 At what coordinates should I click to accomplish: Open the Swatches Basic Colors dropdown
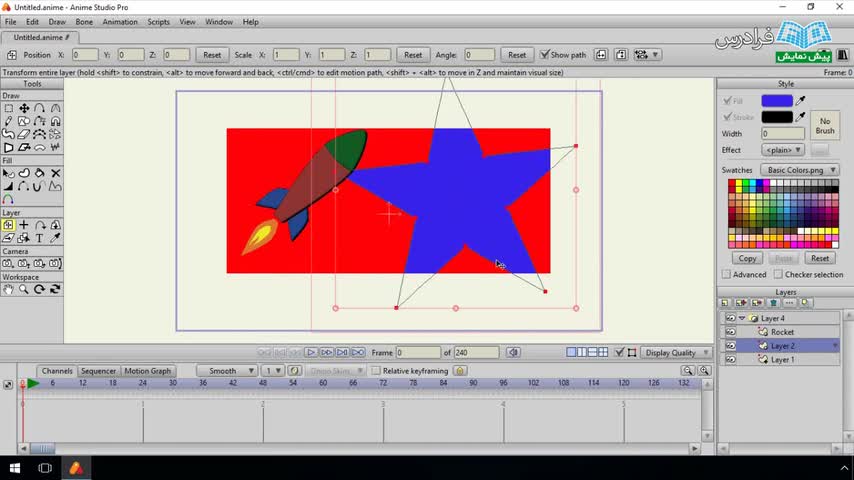(x=800, y=170)
